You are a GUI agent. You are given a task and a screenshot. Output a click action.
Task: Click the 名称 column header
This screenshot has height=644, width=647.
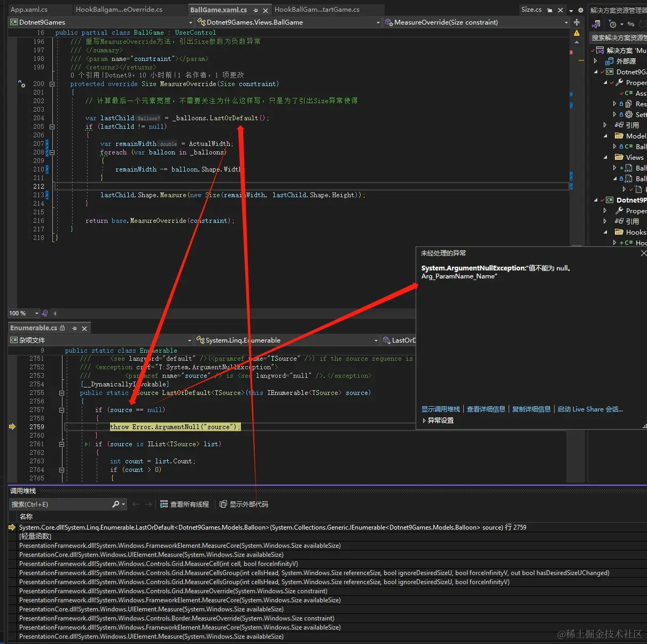coord(26,516)
